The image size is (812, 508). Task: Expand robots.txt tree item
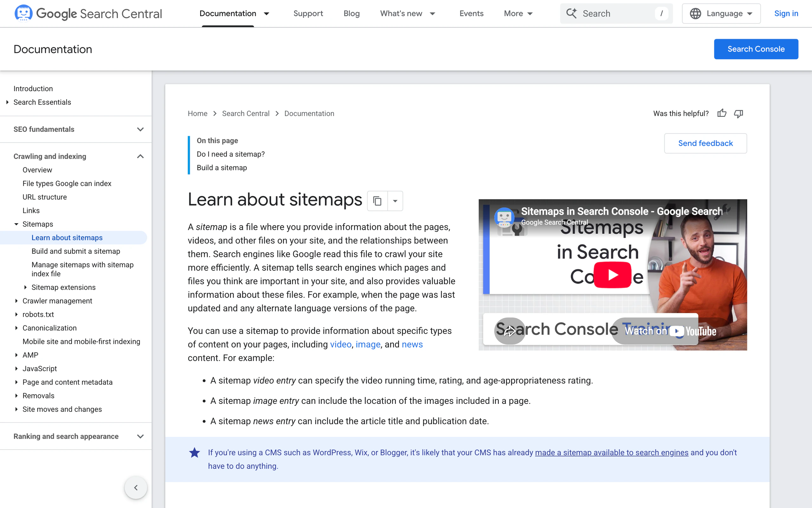16,314
